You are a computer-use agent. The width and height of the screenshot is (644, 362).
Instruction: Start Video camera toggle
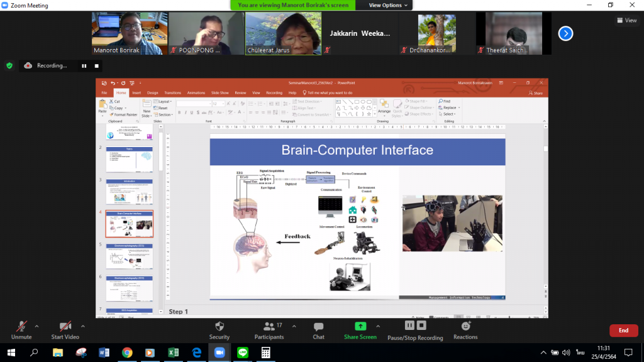click(65, 327)
